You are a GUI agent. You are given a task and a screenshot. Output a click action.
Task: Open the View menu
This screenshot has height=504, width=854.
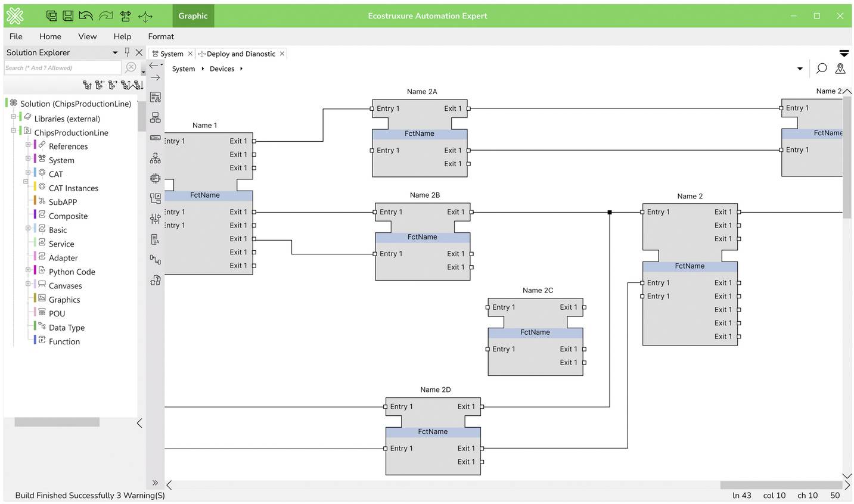[87, 36]
